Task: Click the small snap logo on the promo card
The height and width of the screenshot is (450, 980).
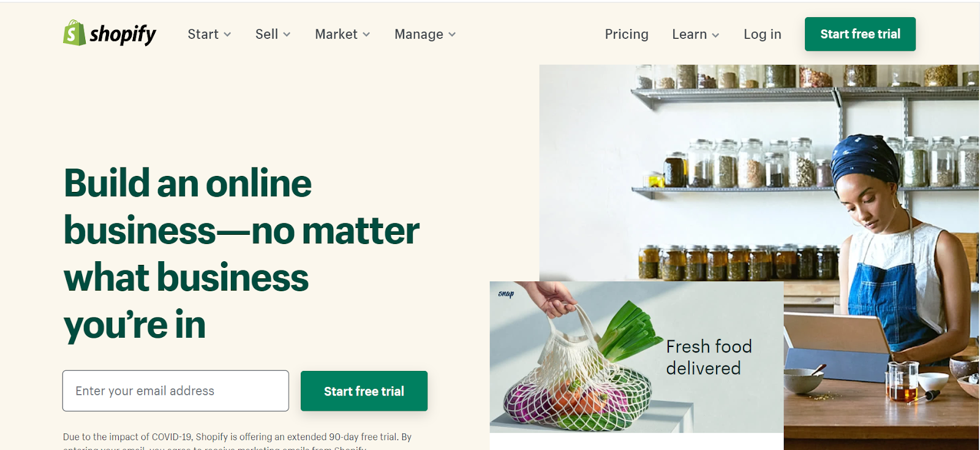Action: pos(506,294)
